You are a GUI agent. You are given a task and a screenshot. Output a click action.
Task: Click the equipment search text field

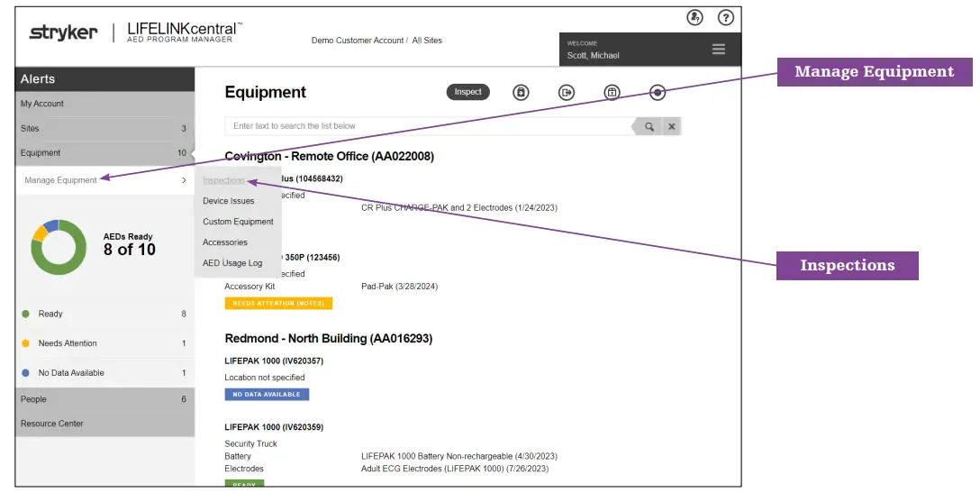pyautogui.click(x=429, y=126)
